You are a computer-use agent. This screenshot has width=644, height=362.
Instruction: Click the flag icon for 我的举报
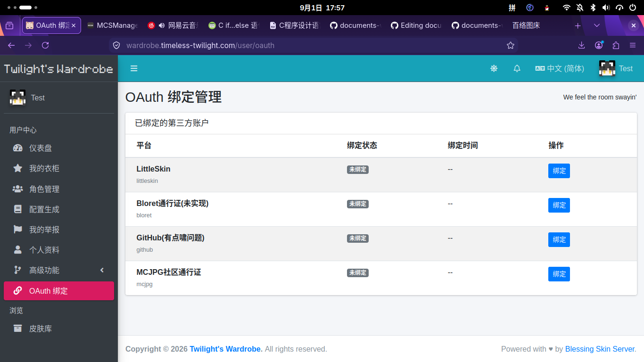[x=18, y=230]
